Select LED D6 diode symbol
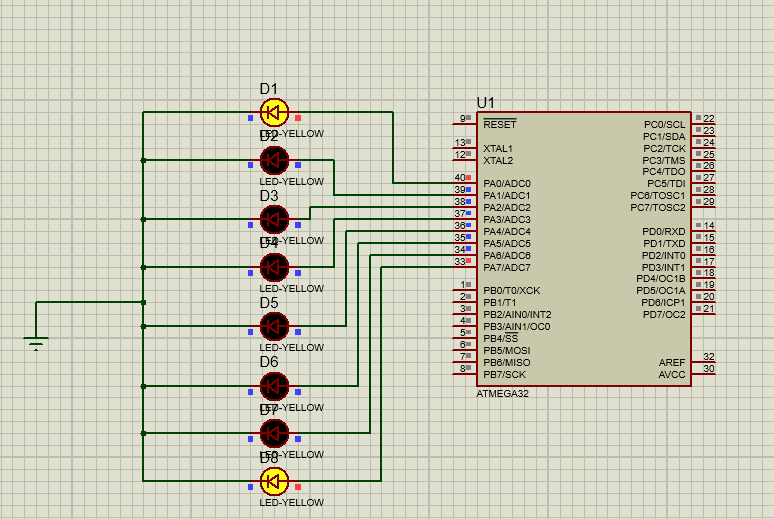This screenshot has height=519, width=774. coord(274,386)
